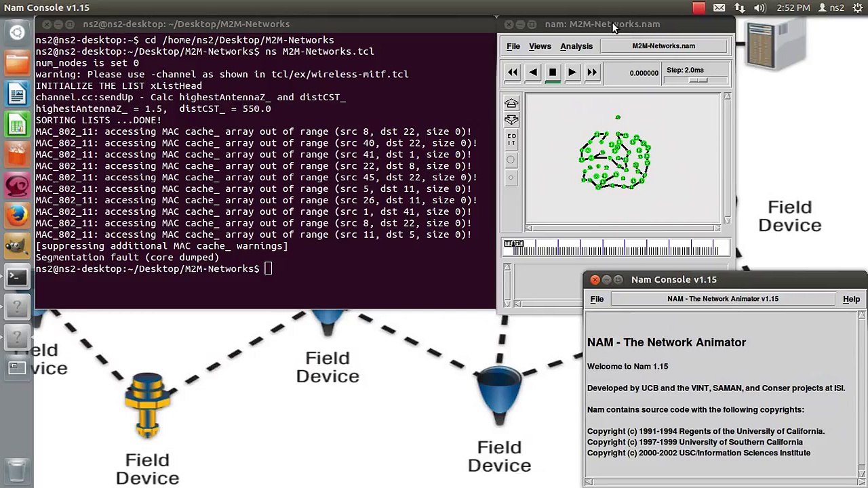The image size is (868, 488).
Task: Click the zoom in up-arrow icon
Action: point(511,104)
